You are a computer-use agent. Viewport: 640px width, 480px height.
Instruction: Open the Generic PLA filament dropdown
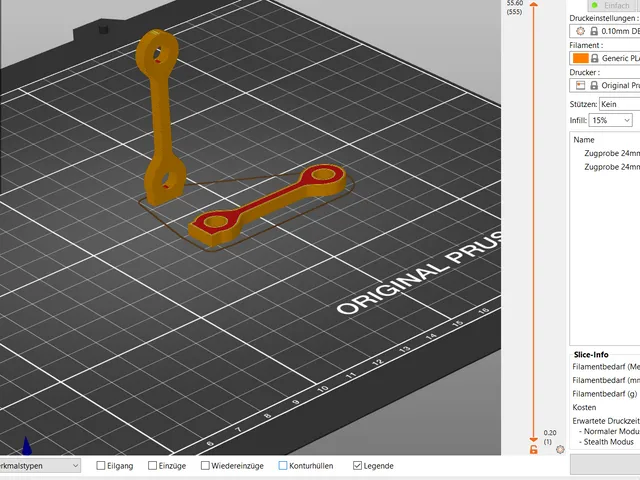click(604, 58)
